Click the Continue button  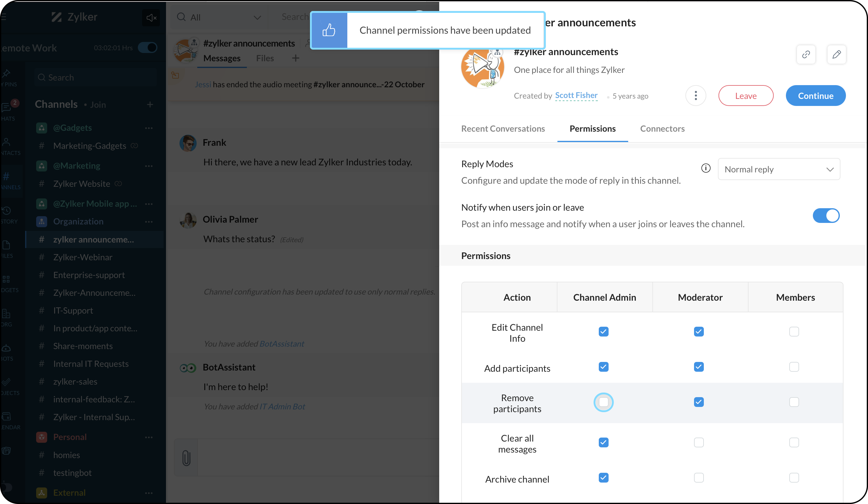[815, 96]
